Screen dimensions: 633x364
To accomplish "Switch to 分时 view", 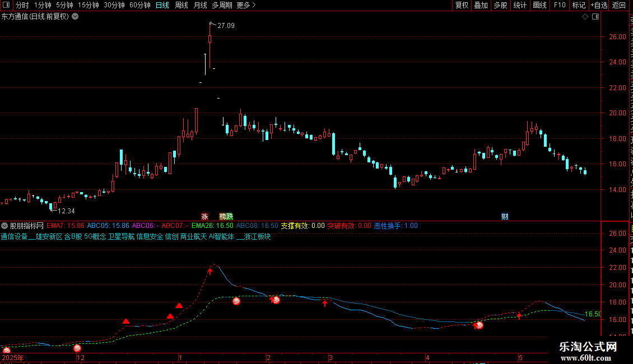I will [x=22, y=5].
